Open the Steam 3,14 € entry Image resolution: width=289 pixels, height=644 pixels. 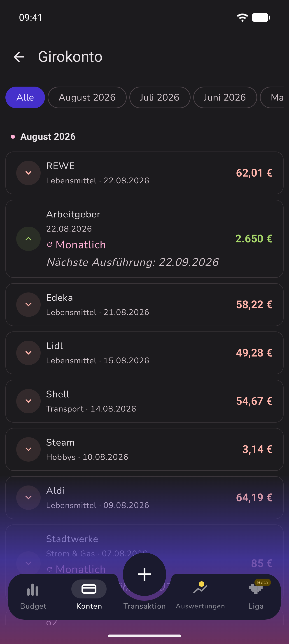point(144,449)
